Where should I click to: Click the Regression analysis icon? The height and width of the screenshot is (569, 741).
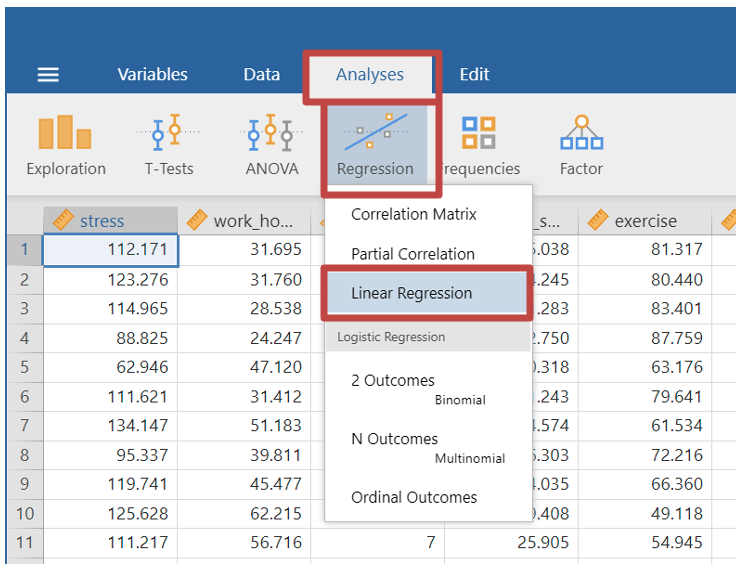click(375, 145)
